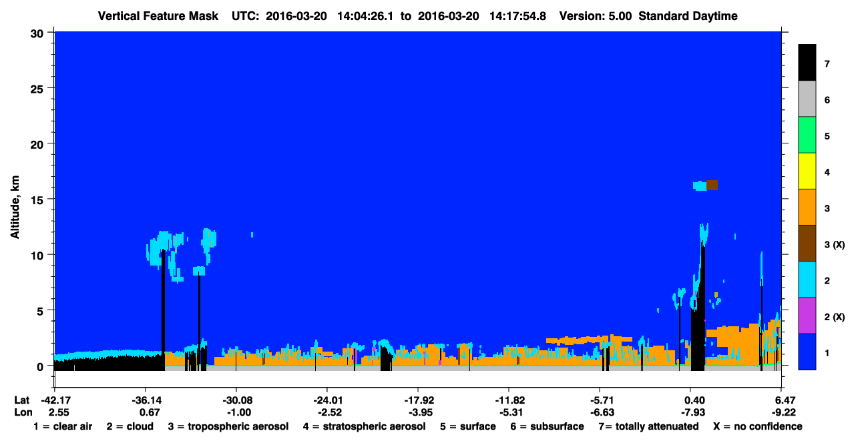Screen dimensions: 868x445
Task: Click the blue color bar segment for class 1
Action: pyautogui.click(x=807, y=352)
